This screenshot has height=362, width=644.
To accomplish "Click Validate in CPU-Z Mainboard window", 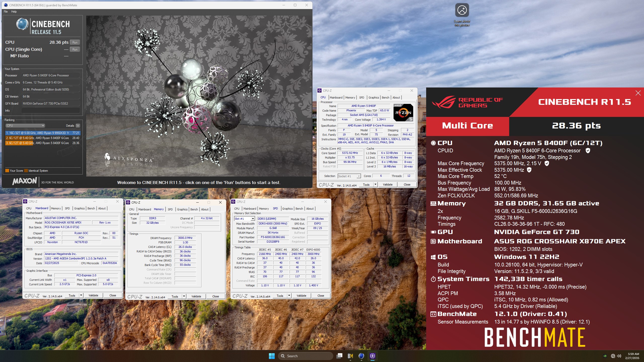I will 93,295.
